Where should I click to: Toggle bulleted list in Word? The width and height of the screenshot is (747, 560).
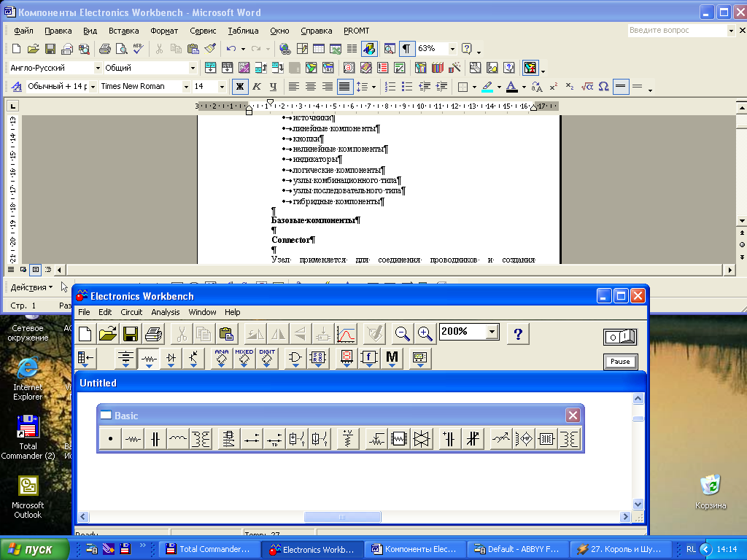pos(407,86)
